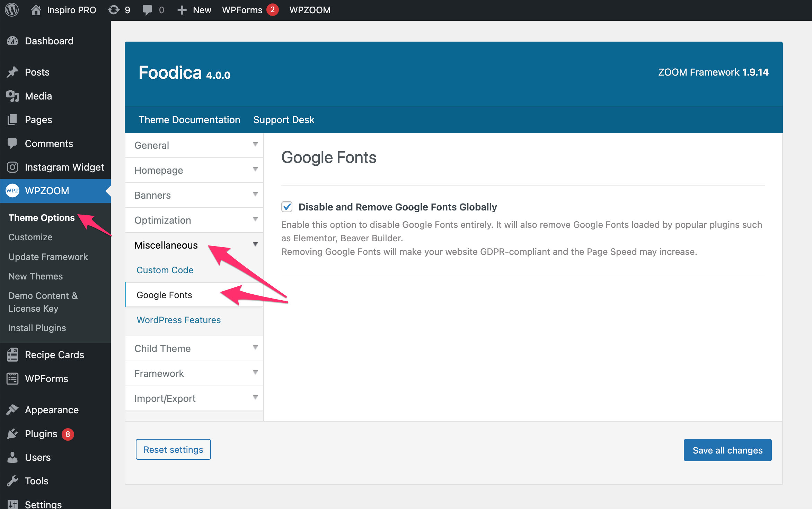Viewport: 812px width, 509px height.
Task: Open Install Plugins submenu item
Action: pos(37,328)
